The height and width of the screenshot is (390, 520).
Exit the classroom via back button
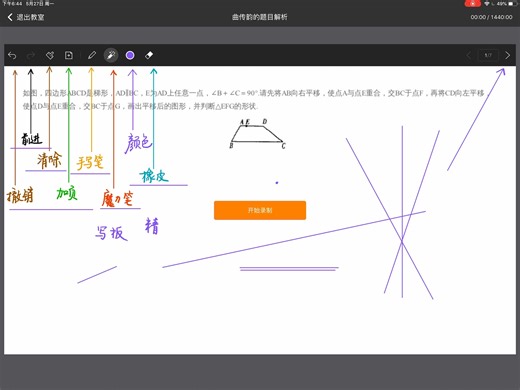tap(26, 17)
